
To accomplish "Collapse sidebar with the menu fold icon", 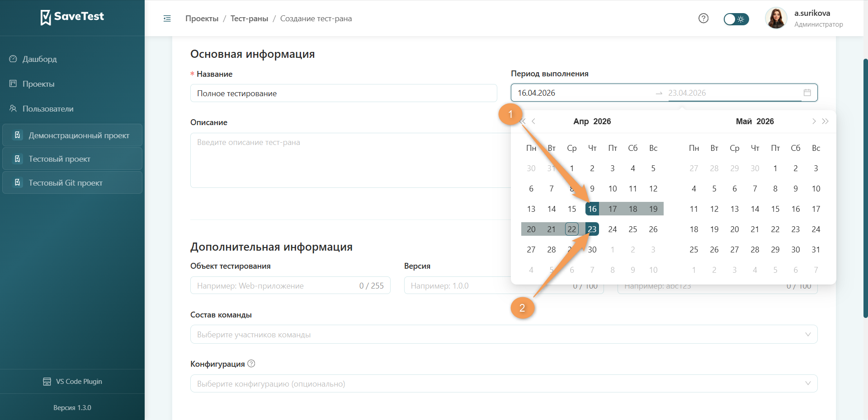I will [167, 19].
